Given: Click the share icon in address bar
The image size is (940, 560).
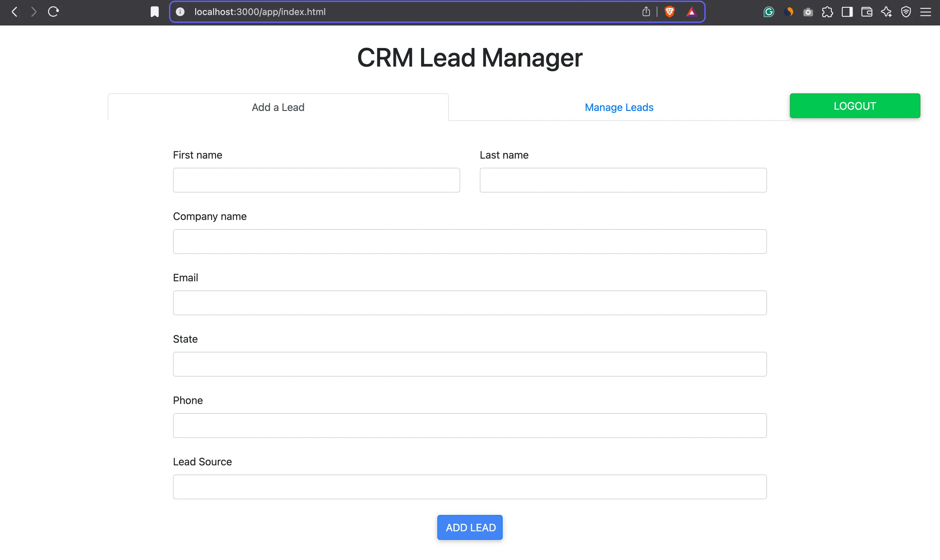Looking at the screenshot, I should 646,12.
